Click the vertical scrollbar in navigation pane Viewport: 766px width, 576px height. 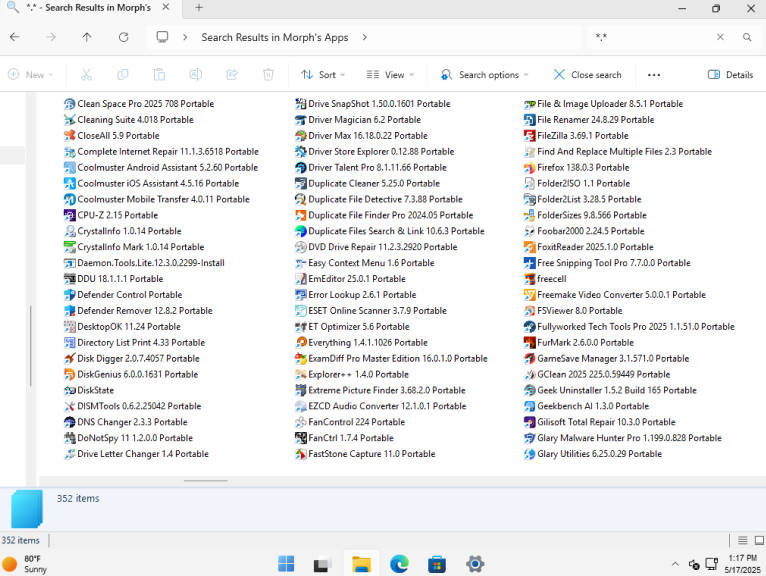[31, 346]
